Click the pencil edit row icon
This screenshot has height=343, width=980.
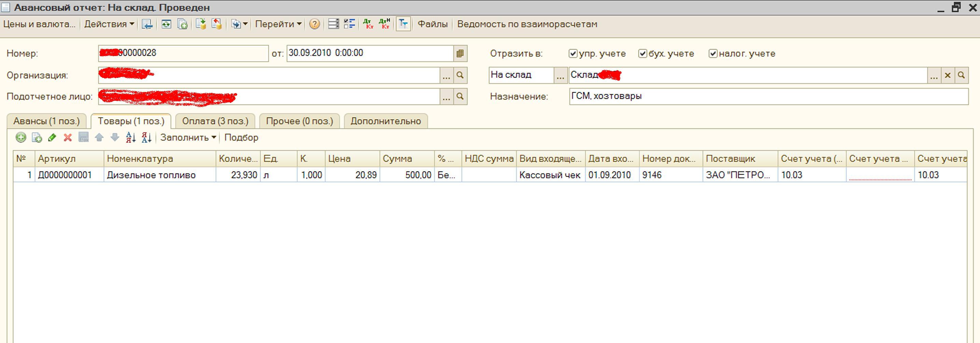[52, 137]
